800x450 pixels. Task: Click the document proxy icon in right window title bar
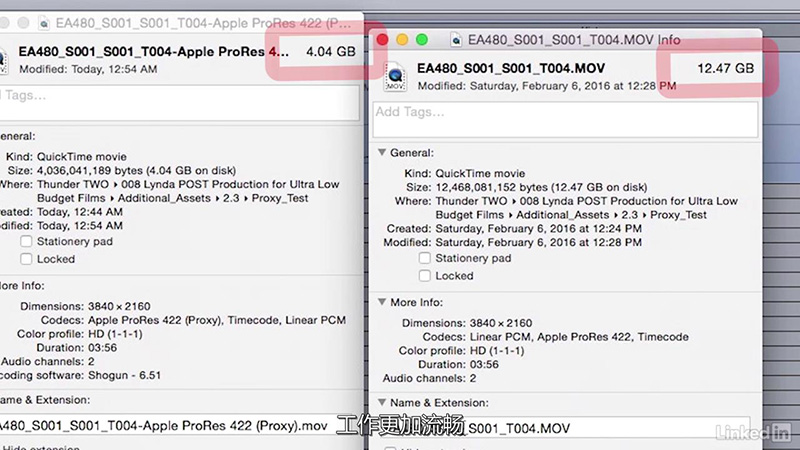click(x=456, y=40)
